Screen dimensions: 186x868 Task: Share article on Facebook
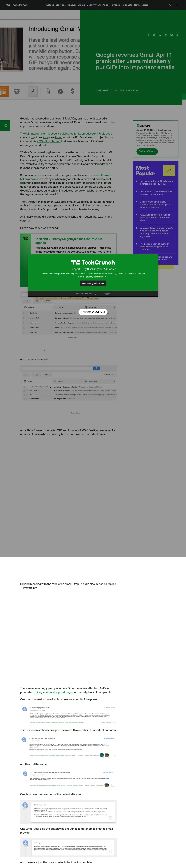click(x=148, y=35)
